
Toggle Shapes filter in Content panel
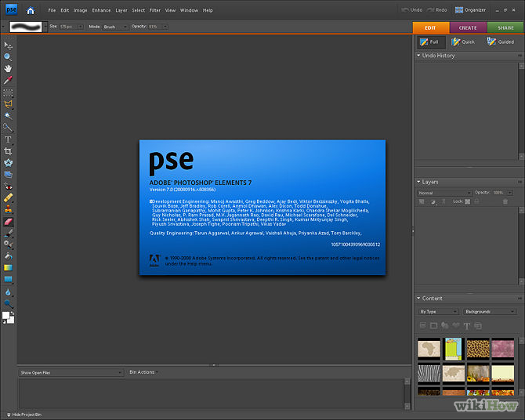tap(456, 325)
